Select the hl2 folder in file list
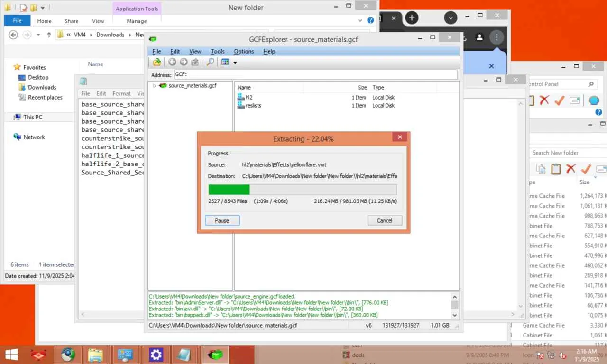The height and width of the screenshot is (364, 607). click(249, 98)
